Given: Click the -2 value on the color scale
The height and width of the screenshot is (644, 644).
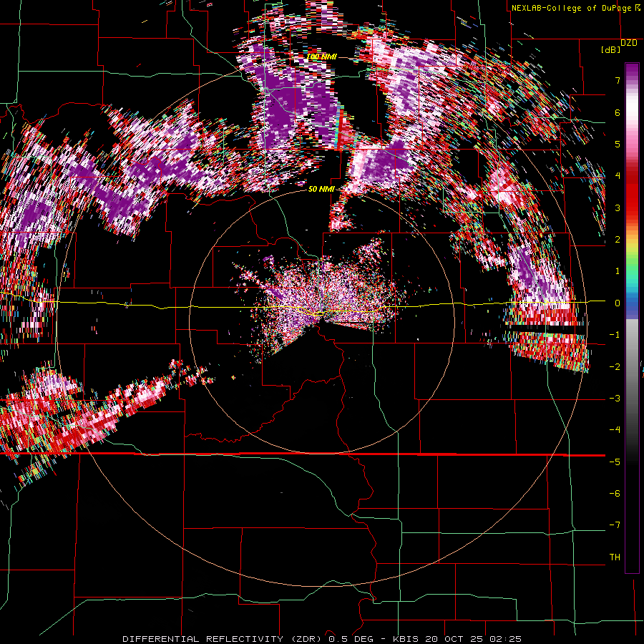Looking at the screenshot, I should coord(615,367).
